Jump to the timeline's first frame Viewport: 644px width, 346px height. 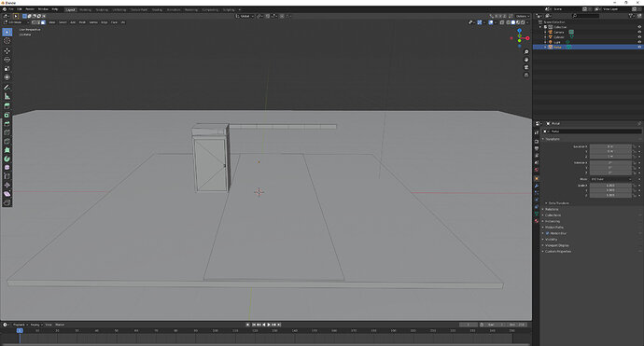pyautogui.click(x=254, y=325)
